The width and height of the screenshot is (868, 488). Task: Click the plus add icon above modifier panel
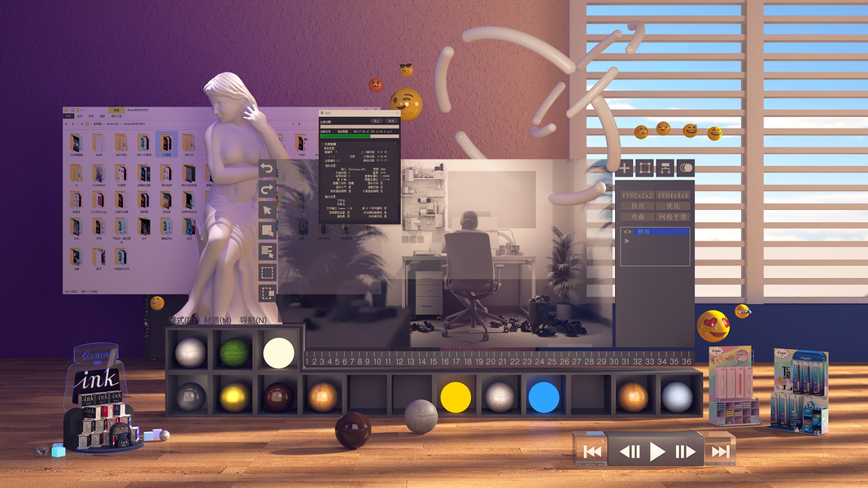[625, 168]
